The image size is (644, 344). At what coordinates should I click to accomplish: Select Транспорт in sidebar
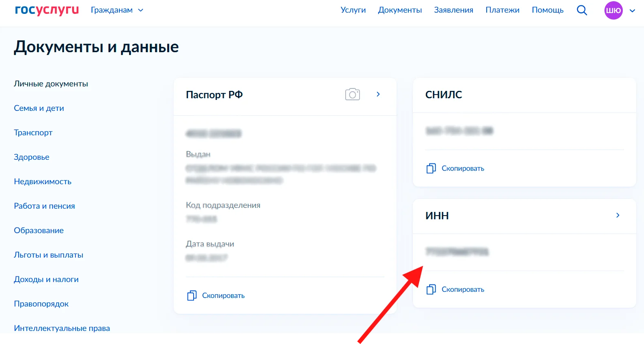[x=33, y=132]
